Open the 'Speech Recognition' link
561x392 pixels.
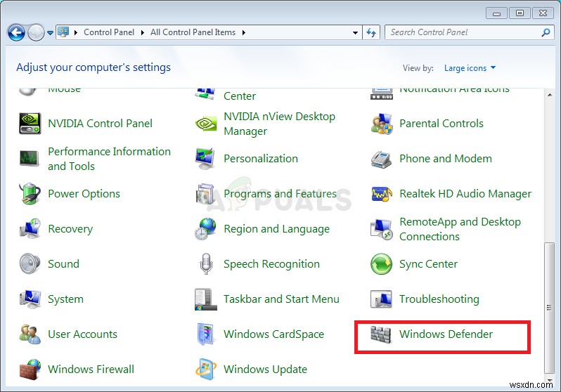click(x=271, y=264)
